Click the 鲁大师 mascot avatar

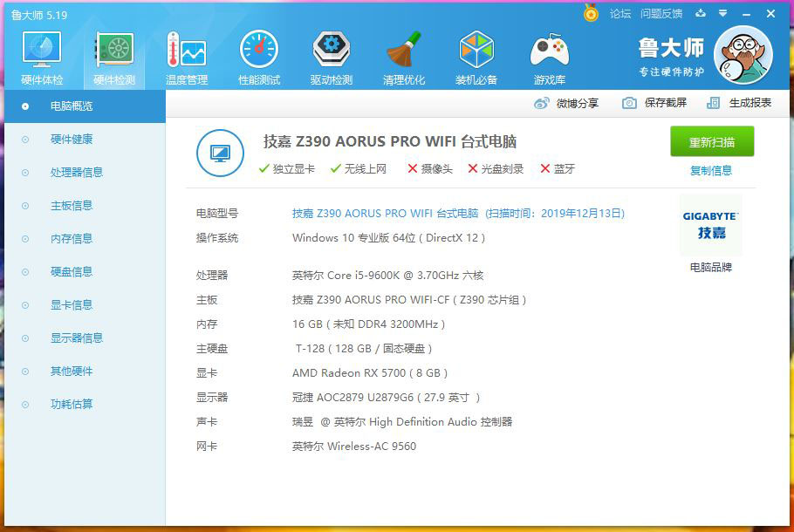tap(743, 54)
